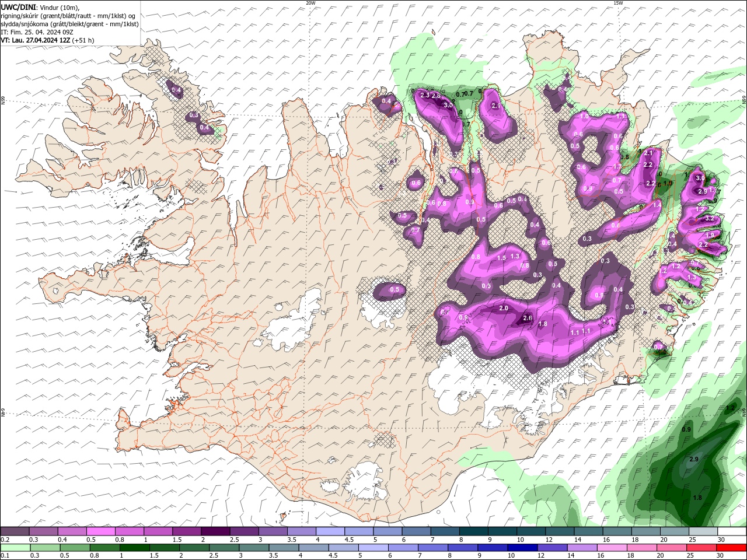Pick the snow swatch between 25 and 30
This screenshot has width=747, height=560.
[703, 531]
